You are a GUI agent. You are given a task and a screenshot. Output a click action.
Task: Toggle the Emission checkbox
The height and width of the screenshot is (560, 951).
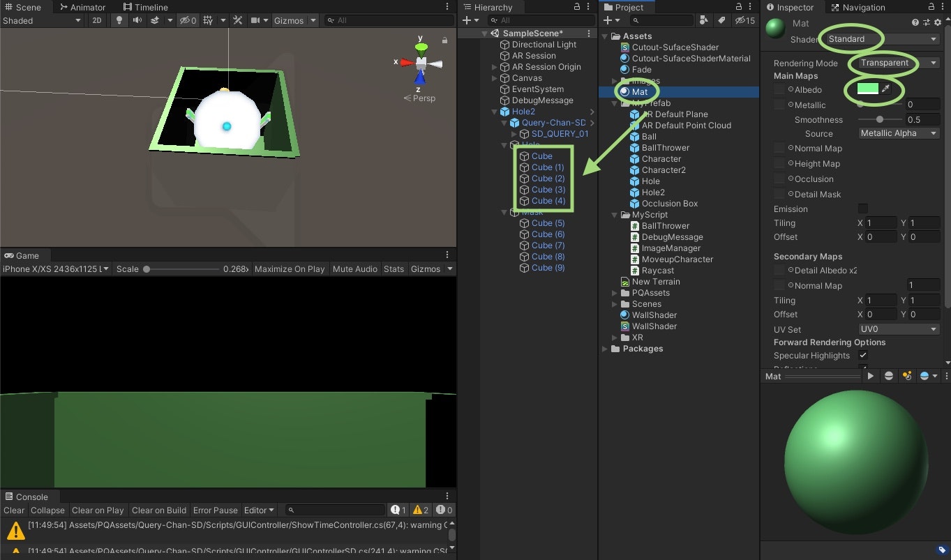[863, 209]
